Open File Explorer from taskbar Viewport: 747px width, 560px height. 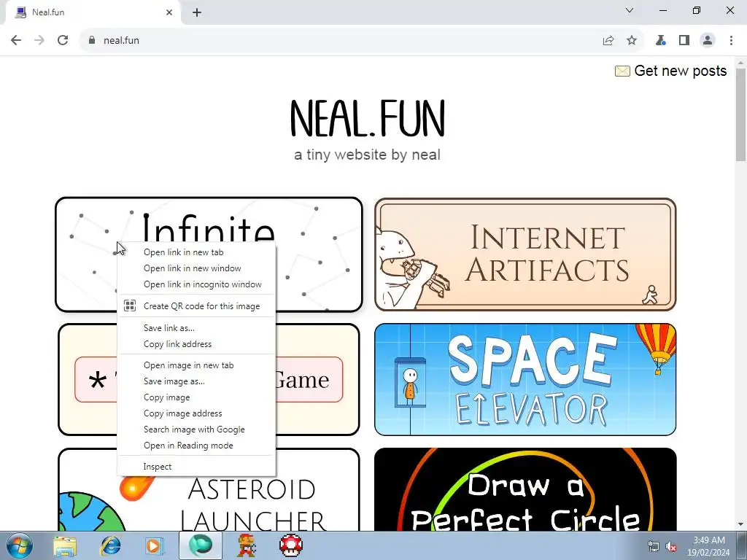coord(65,545)
